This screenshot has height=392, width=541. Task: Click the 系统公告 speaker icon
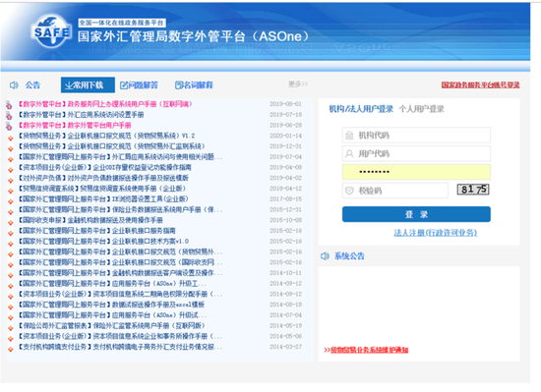325,256
